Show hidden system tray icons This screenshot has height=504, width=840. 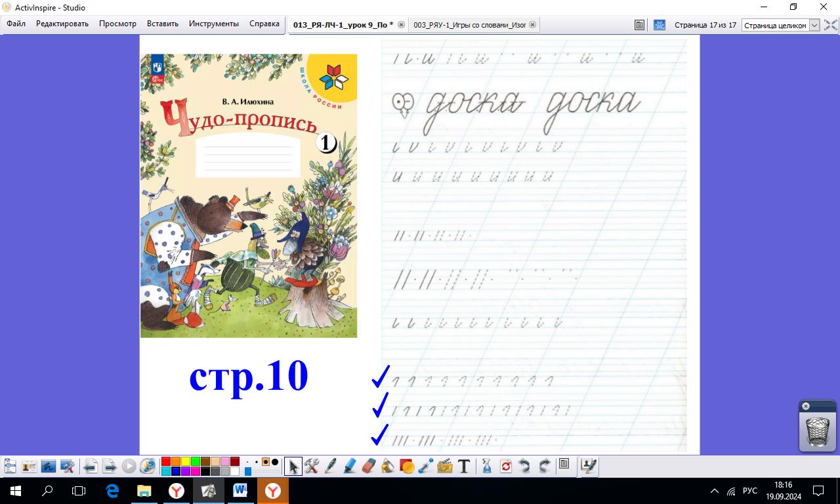point(715,491)
